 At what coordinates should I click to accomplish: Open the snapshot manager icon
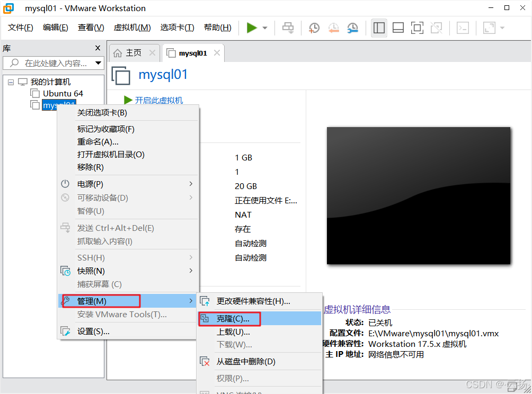(x=353, y=28)
